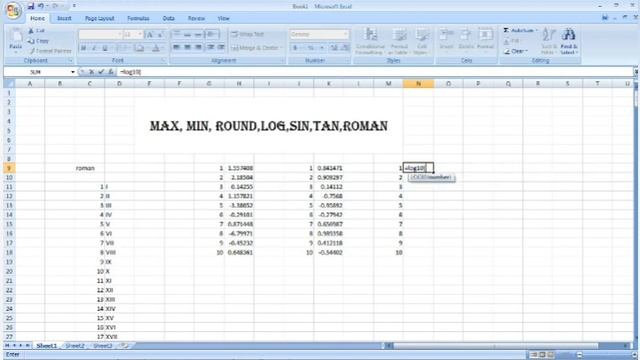Click the Select All corner button
This screenshot has height=360, width=640.
pos(9,84)
